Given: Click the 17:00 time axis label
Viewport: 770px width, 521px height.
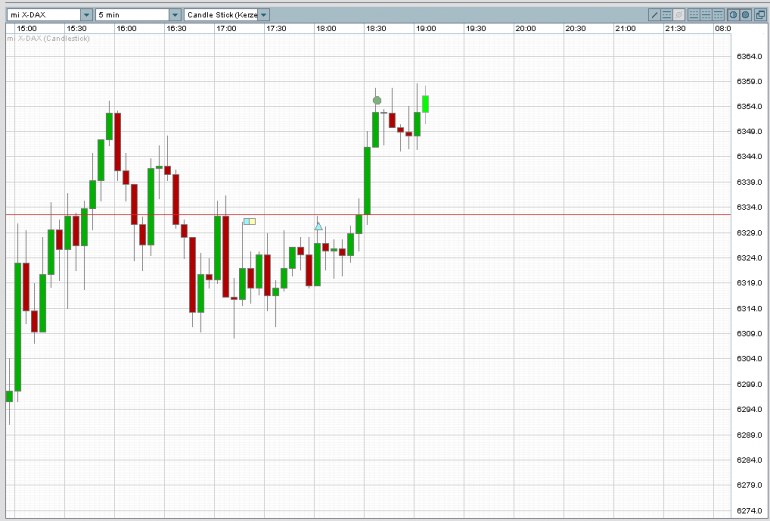Looking at the screenshot, I should click(x=226, y=28).
